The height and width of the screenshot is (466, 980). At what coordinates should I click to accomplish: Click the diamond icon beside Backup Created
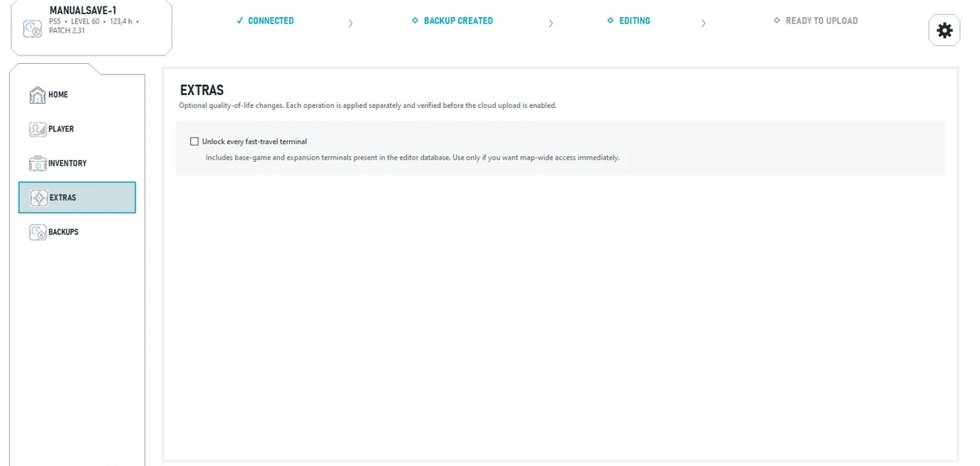[415, 20]
